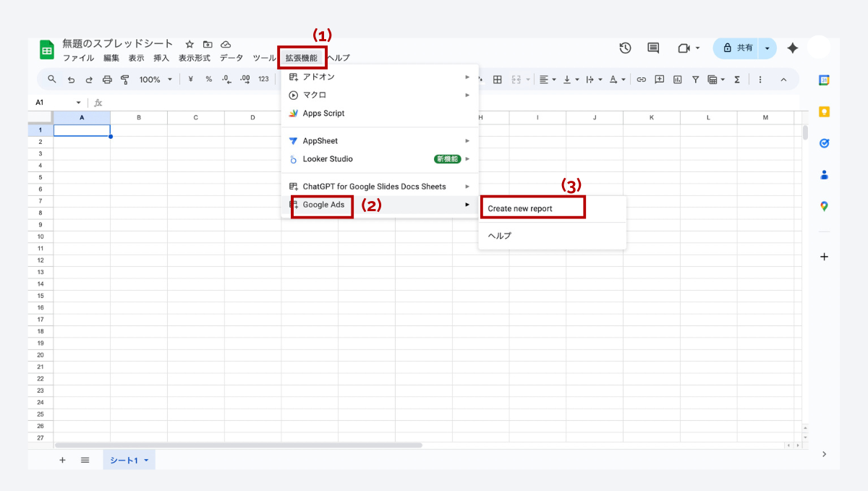Undo the last action
This screenshot has width=868, height=491.
pyautogui.click(x=71, y=80)
